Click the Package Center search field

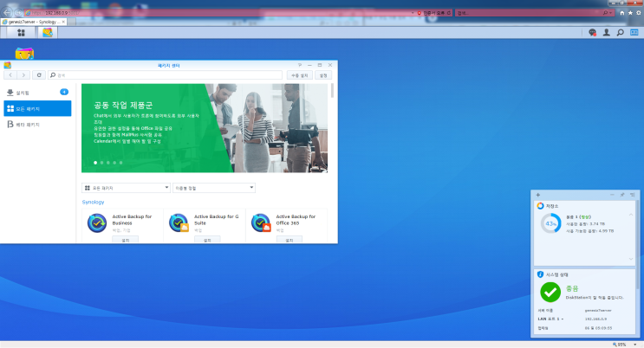pyautogui.click(x=165, y=75)
